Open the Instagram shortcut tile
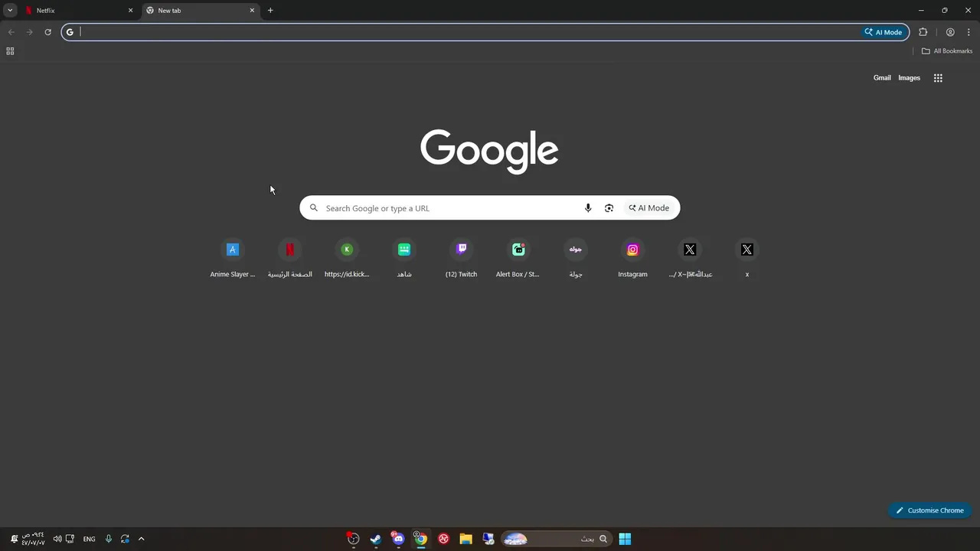Image resolution: width=980 pixels, height=551 pixels. tap(632, 259)
